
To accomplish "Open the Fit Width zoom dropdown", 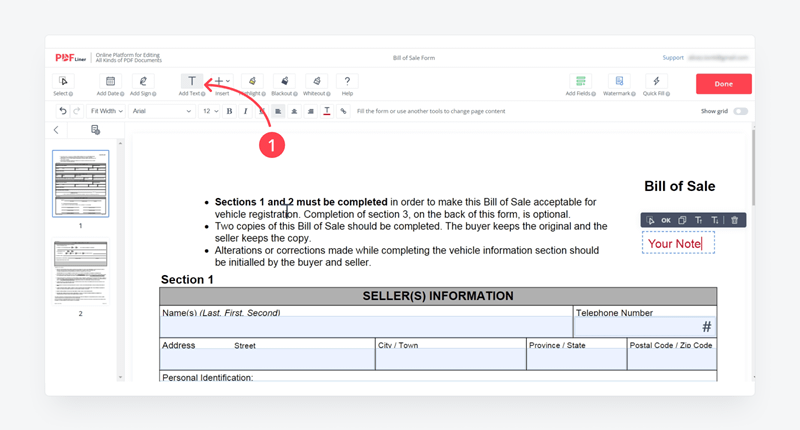I will pos(106,111).
